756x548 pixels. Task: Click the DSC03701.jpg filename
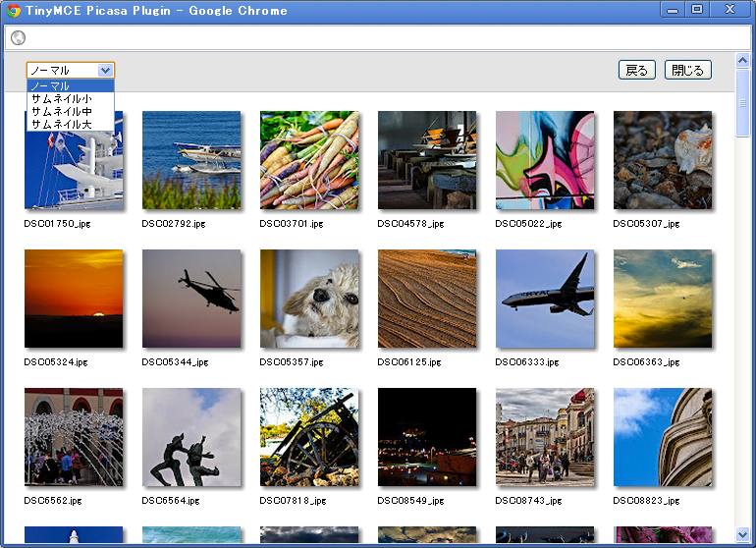(292, 224)
